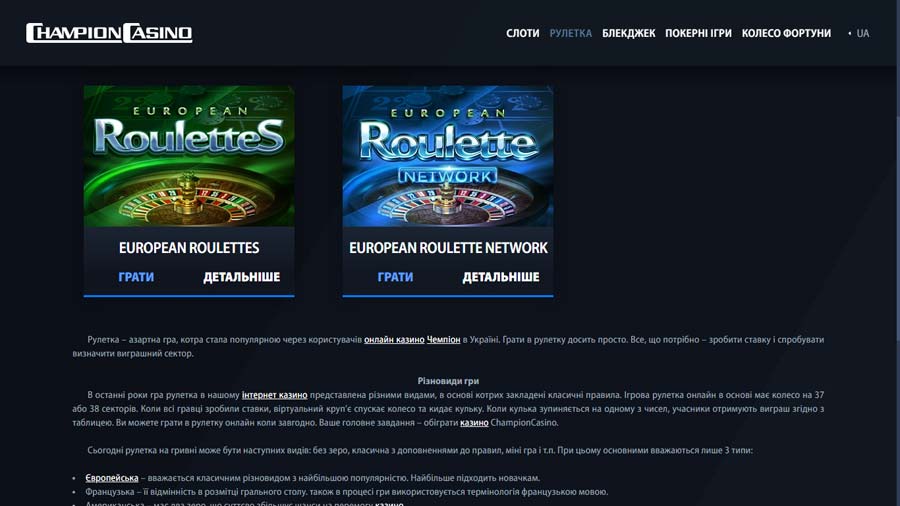Expand the UA language selector
The width and height of the screenshot is (900, 506).
tap(859, 33)
